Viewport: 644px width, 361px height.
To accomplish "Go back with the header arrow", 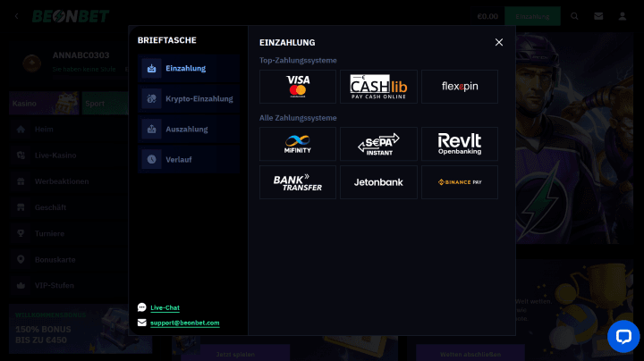I will pyautogui.click(x=16, y=16).
